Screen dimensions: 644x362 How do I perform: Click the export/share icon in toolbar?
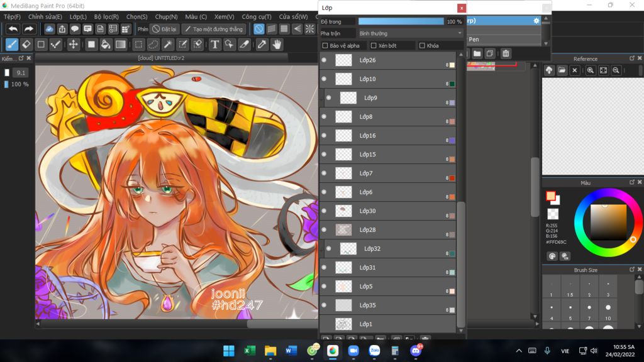pyautogui.click(x=62, y=29)
